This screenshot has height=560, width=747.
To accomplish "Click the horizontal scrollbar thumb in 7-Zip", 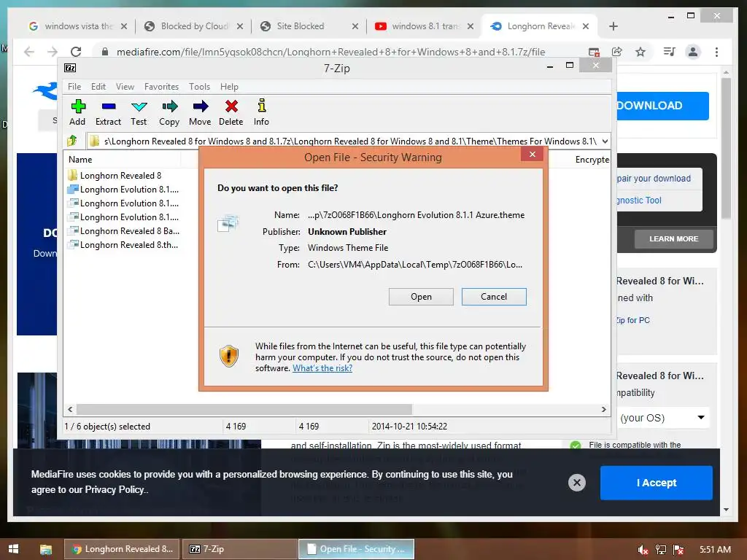I will (244, 409).
